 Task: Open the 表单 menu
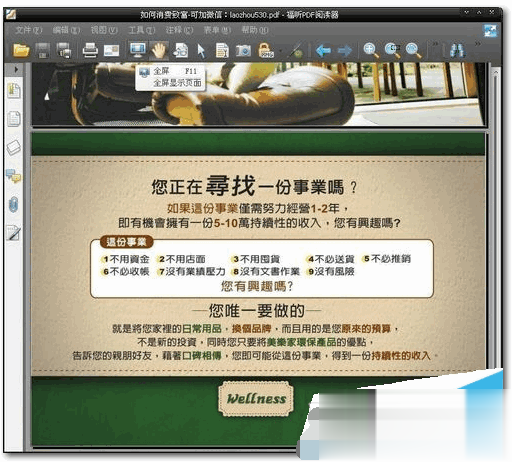click(217, 30)
